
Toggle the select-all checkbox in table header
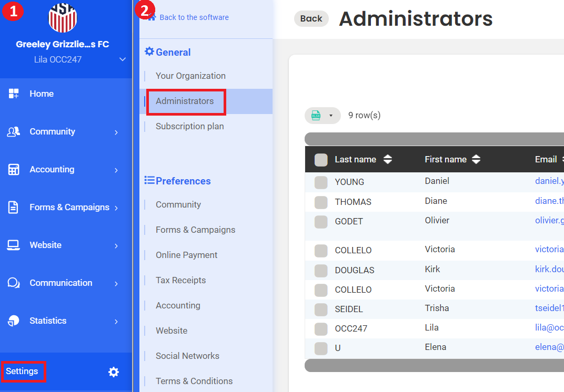[x=321, y=160]
